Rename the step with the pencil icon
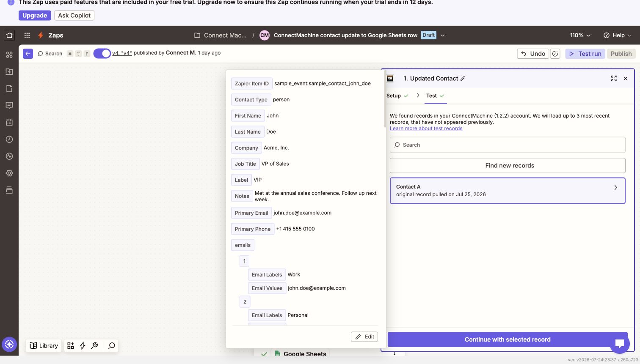The image size is (640, 364). click(463, 79)
